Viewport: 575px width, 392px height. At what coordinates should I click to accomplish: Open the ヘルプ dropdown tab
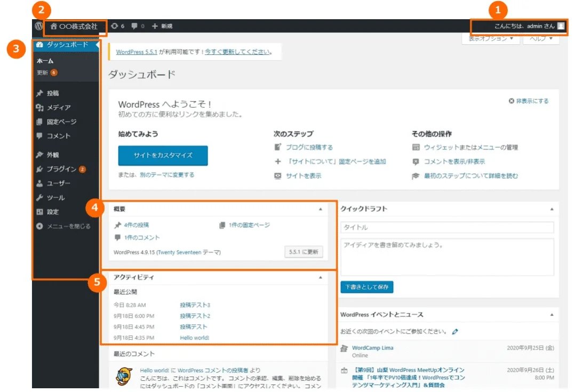[x=541, y=38]
